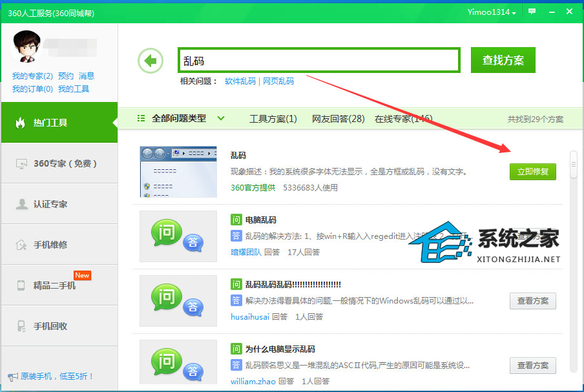Click the 答 icon beside 乱码的解决方法

[x=236, y=236]
